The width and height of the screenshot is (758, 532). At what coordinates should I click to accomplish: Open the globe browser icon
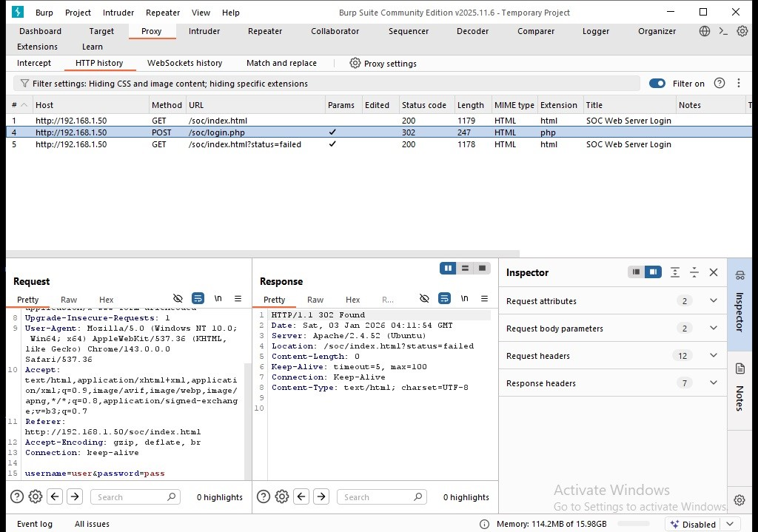coord(705,31)
